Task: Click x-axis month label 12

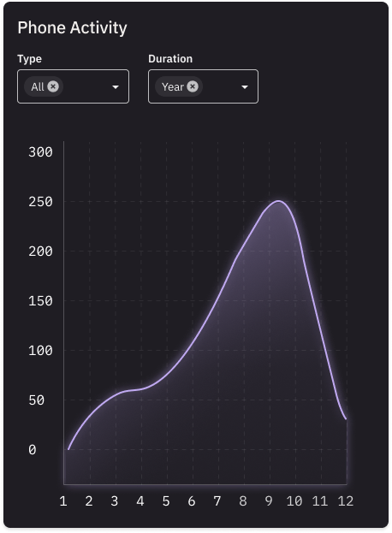Action: 346,501
